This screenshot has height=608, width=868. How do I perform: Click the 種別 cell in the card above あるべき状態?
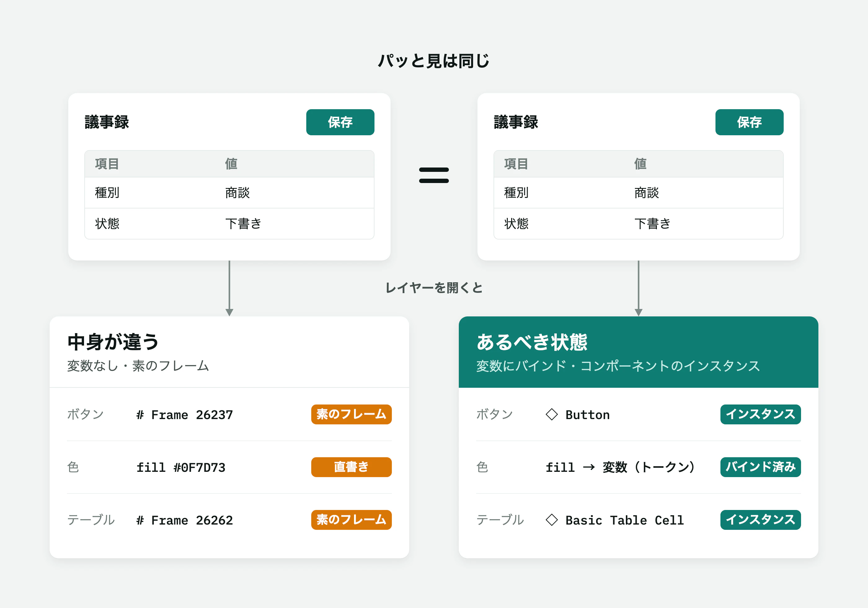point(516,193)
